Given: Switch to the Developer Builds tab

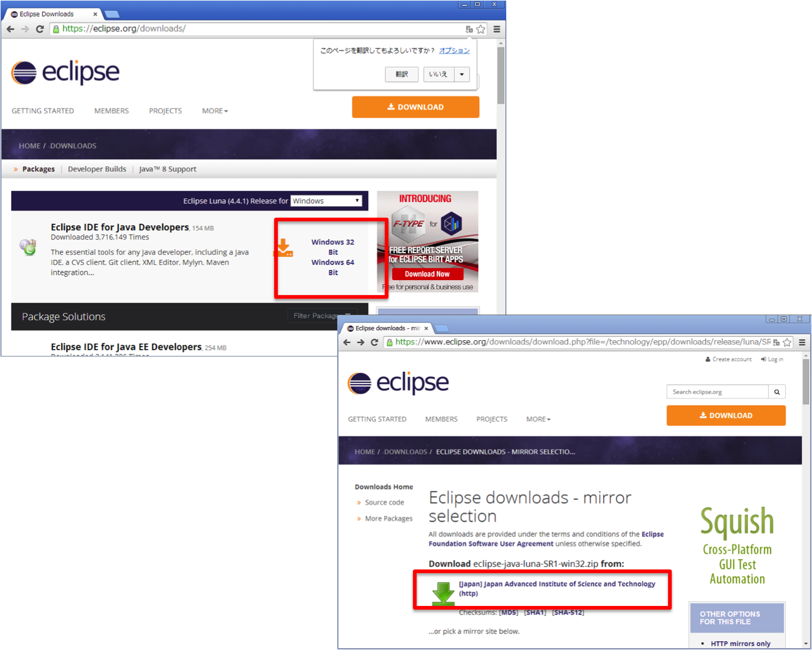Looking at the screenshot, I should click(x=97, y=169).
